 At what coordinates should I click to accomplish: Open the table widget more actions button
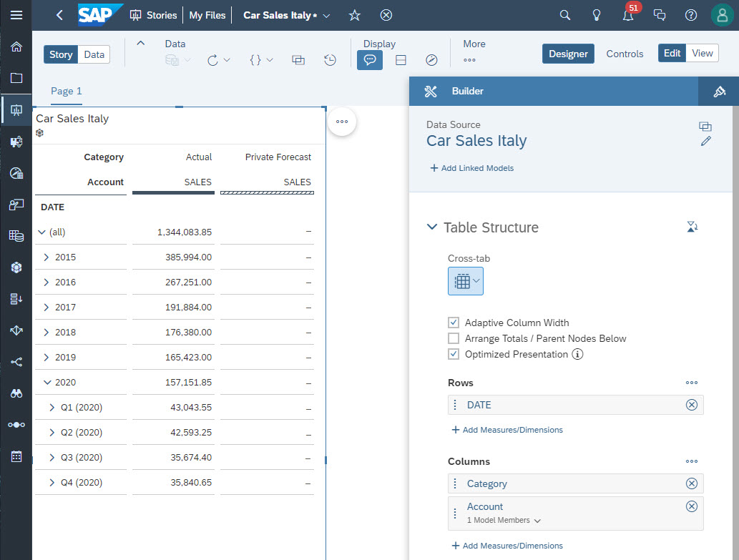coord(342,122)
